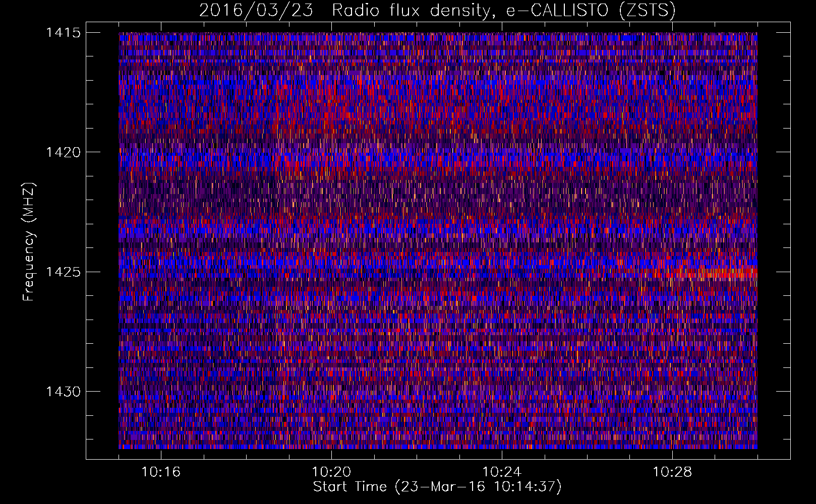The height and width of the screenshot is (504, 816).
Task: Click the 10:24 time tick label
Action: (502, 472)
